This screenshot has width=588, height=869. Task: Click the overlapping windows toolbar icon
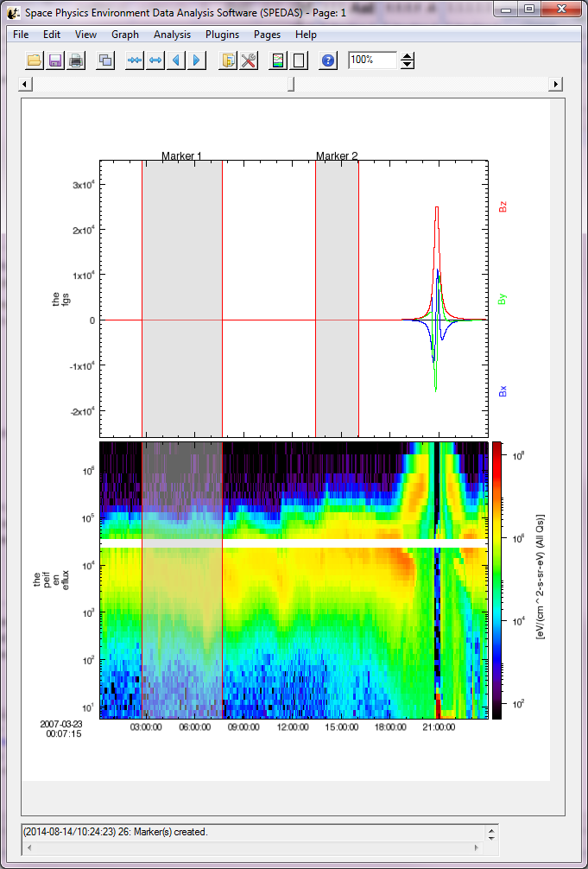tap(105, 60)
